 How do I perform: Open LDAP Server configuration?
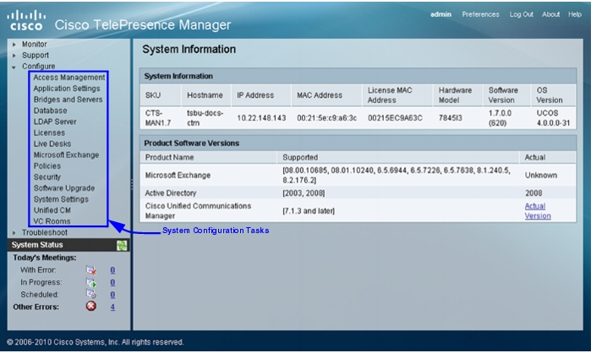[55, 122]
